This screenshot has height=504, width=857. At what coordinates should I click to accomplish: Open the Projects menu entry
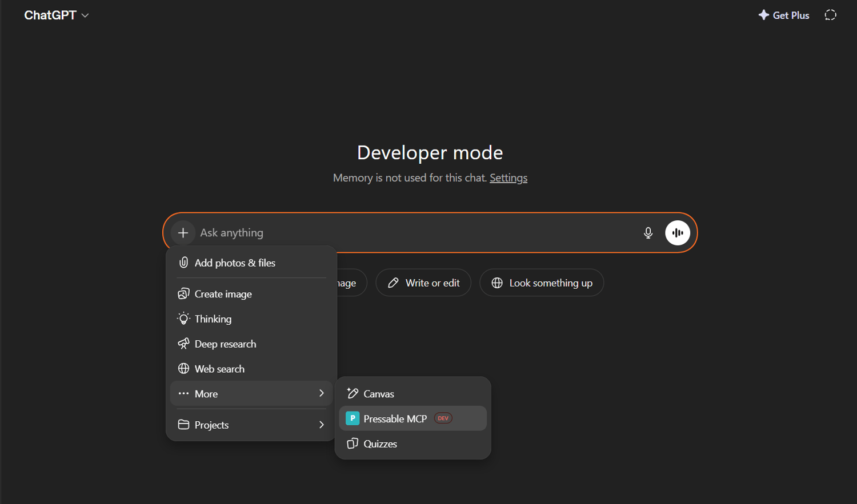(x=251, y=425)
